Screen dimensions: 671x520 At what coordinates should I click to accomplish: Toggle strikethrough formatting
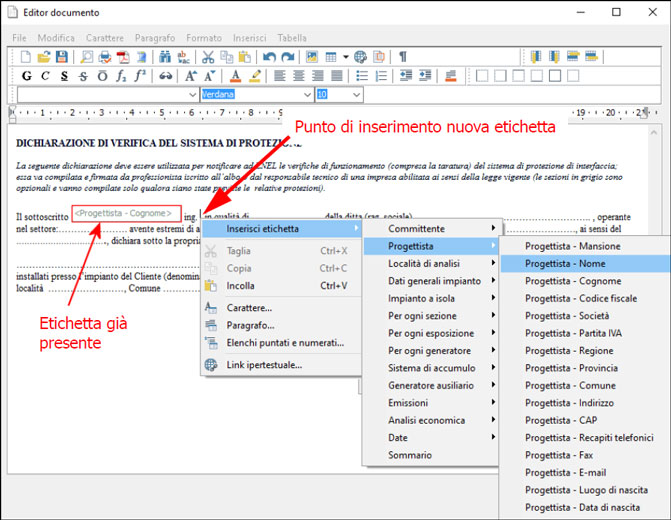(x=83, y=76)
